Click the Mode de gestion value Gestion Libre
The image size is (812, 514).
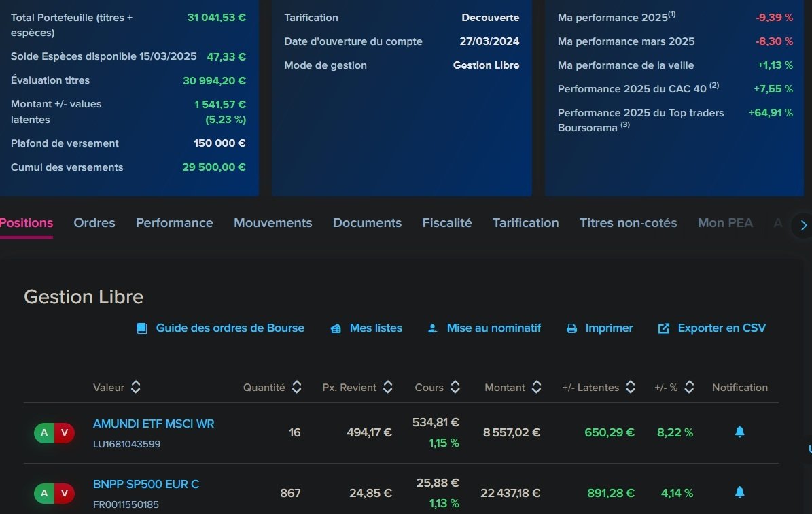point(487,65)
